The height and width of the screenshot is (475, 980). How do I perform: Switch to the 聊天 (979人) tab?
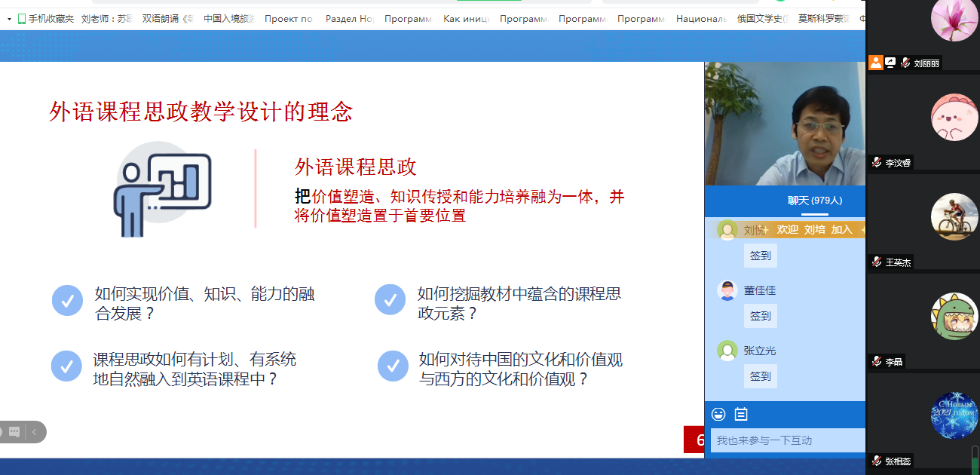click(815, 201)
